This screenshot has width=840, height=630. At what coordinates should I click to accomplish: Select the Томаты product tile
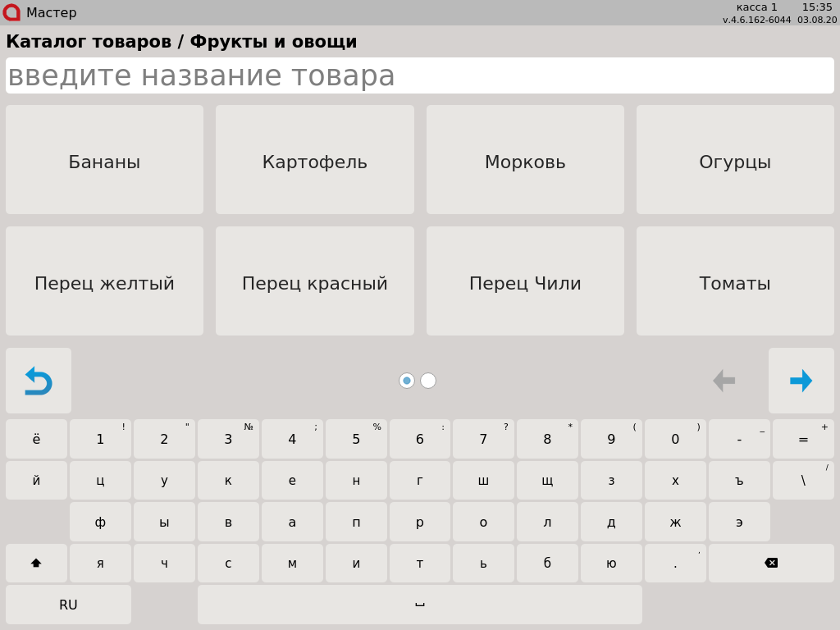[735, 281]
